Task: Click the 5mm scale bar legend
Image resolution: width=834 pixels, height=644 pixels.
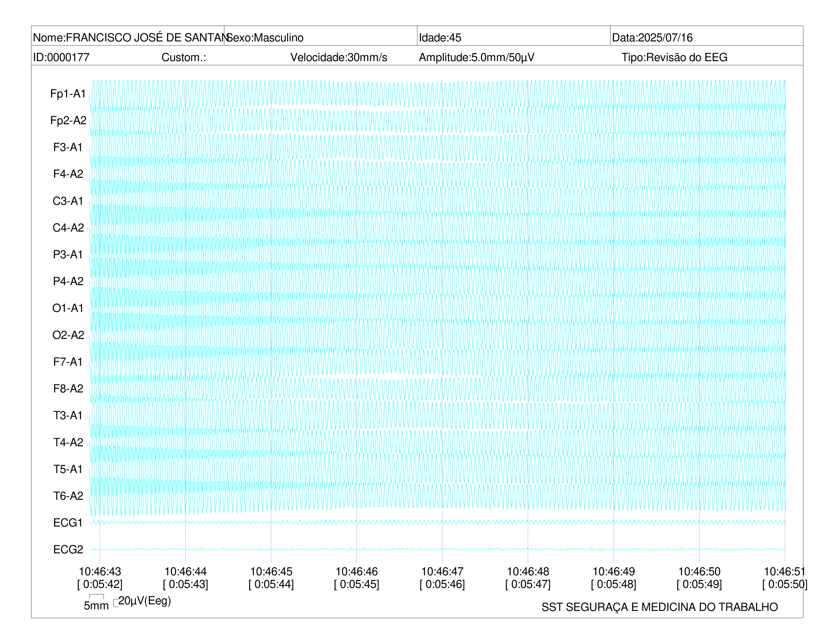Action: [96, 602]
